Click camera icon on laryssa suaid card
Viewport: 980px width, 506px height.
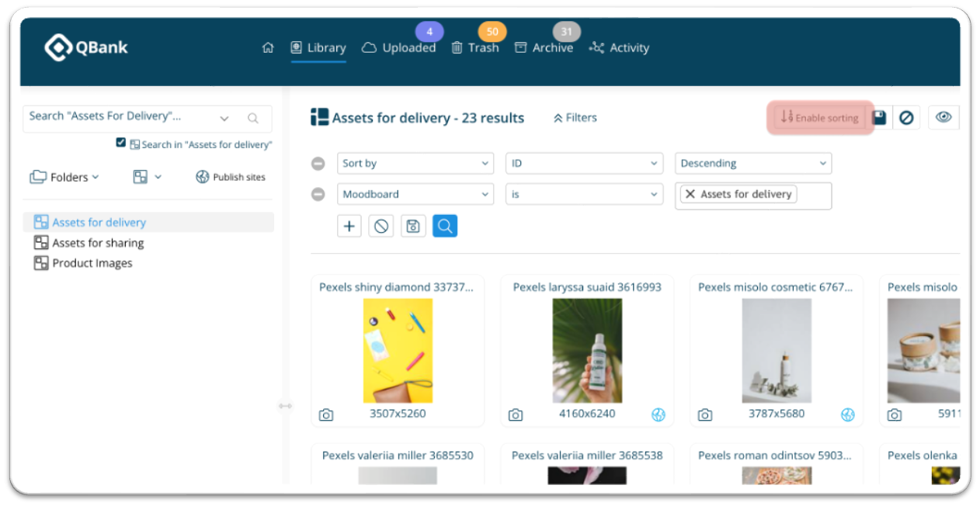516,415
